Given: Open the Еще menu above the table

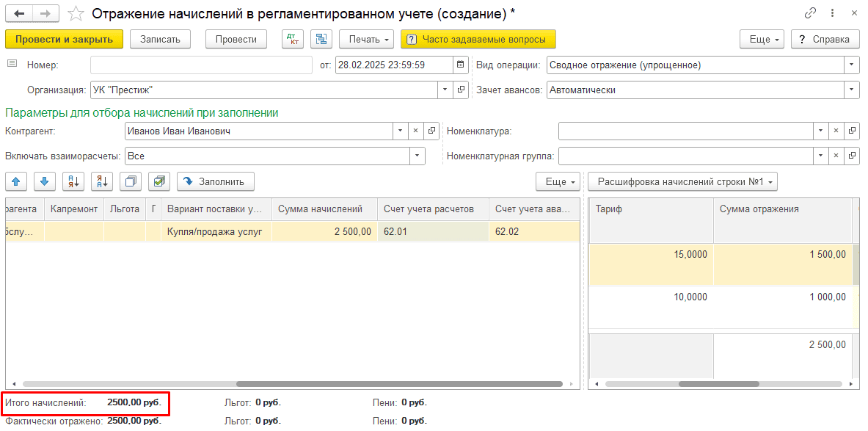Looking at the screenshot, I should 558,181.
